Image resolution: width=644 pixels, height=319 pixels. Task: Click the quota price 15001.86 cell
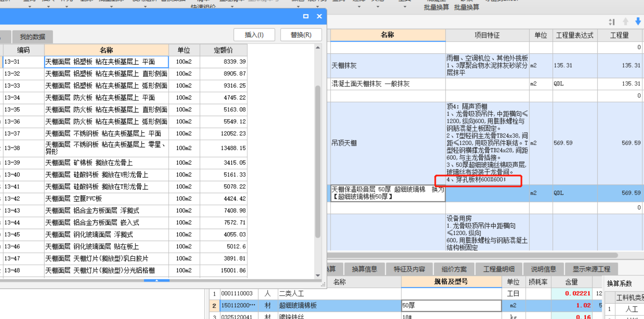pos(224,271)
